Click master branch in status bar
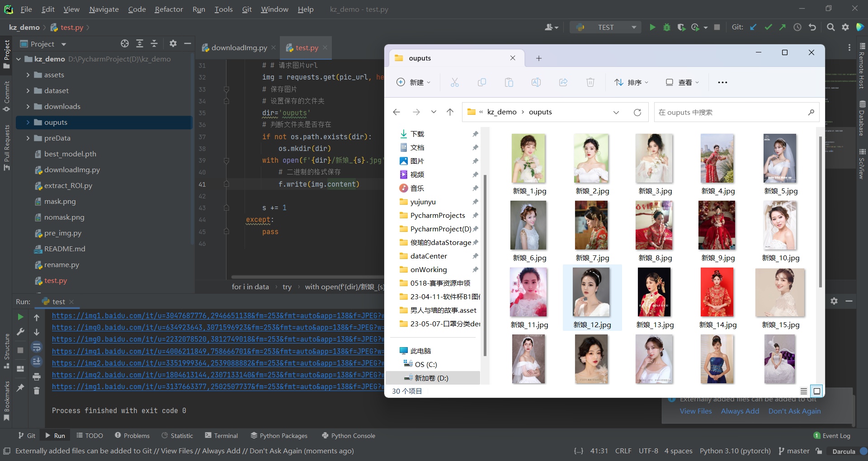868x461 pixels. (794, 451)
